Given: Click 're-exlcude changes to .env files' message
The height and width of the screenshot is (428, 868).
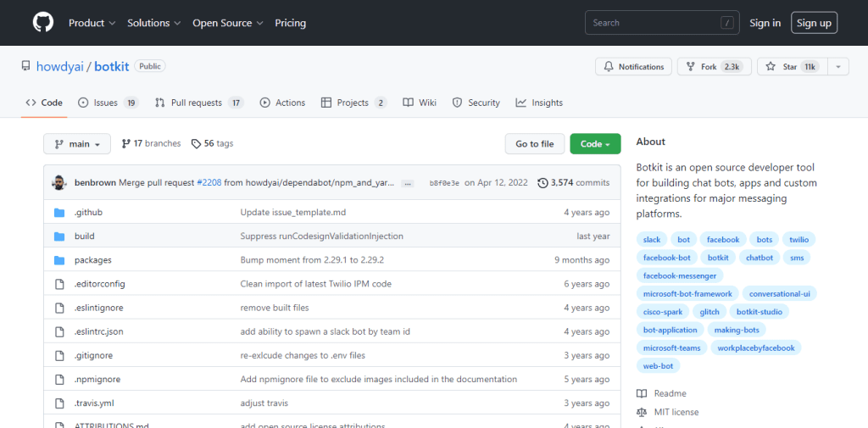Looking at the screenshot, I should 303,355.
